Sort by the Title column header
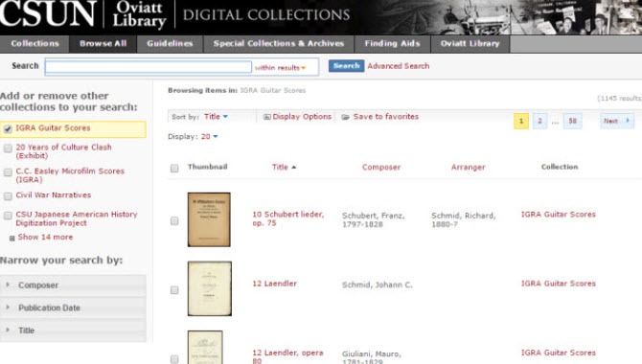This screenshot has width=642, height=364. (280, 167)
